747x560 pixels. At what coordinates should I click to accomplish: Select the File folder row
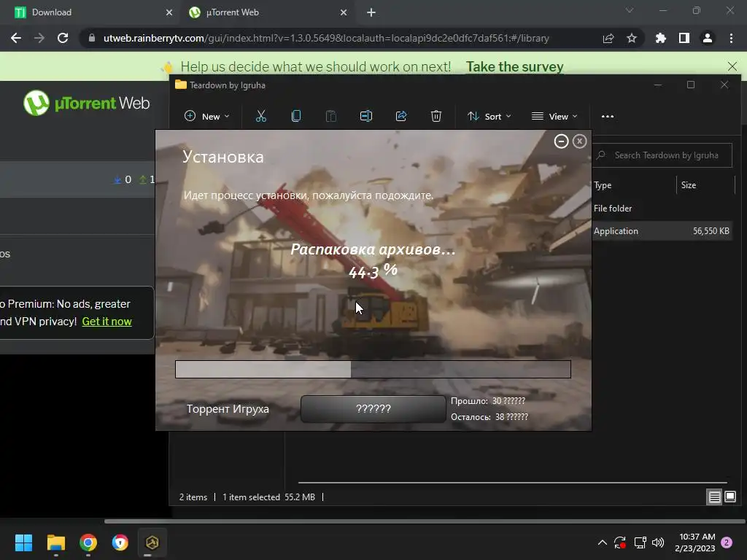(x=662, y=209)
